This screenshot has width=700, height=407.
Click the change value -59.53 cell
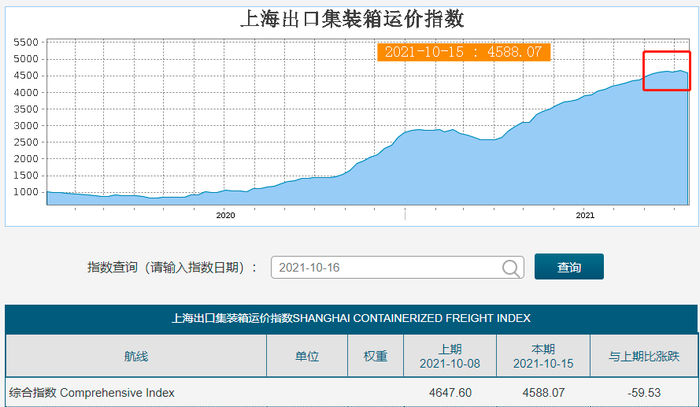pos(644,393)
